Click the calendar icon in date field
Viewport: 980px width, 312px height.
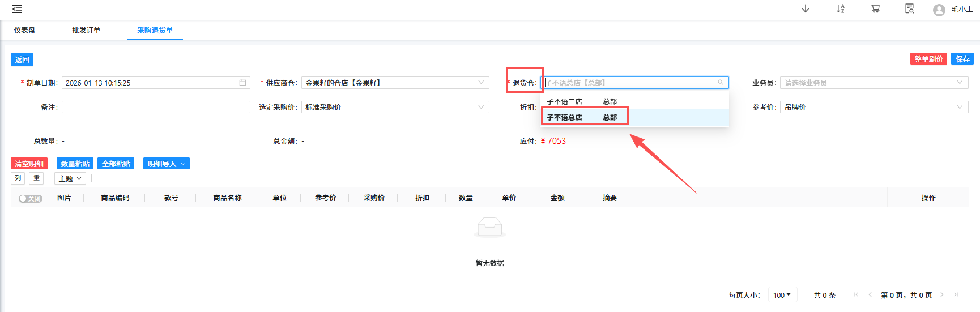coord(242,83)
